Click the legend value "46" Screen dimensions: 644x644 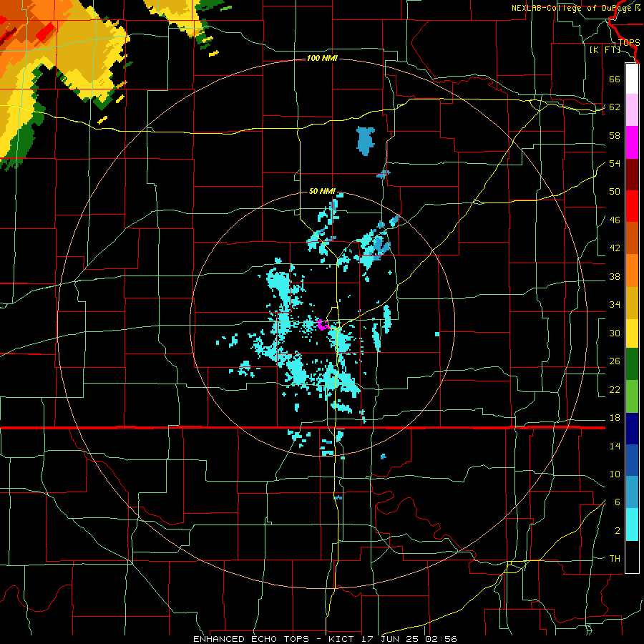(x=615, y=220)
